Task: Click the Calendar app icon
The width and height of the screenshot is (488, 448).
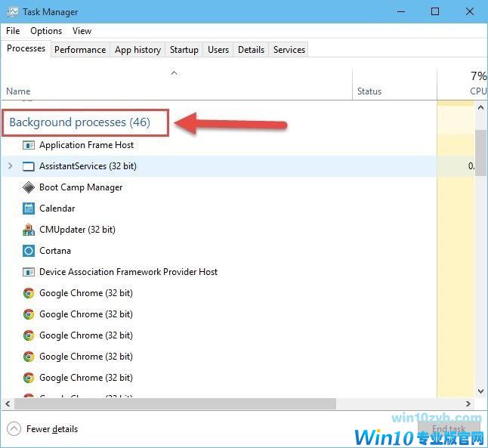Action: [29, 209]
